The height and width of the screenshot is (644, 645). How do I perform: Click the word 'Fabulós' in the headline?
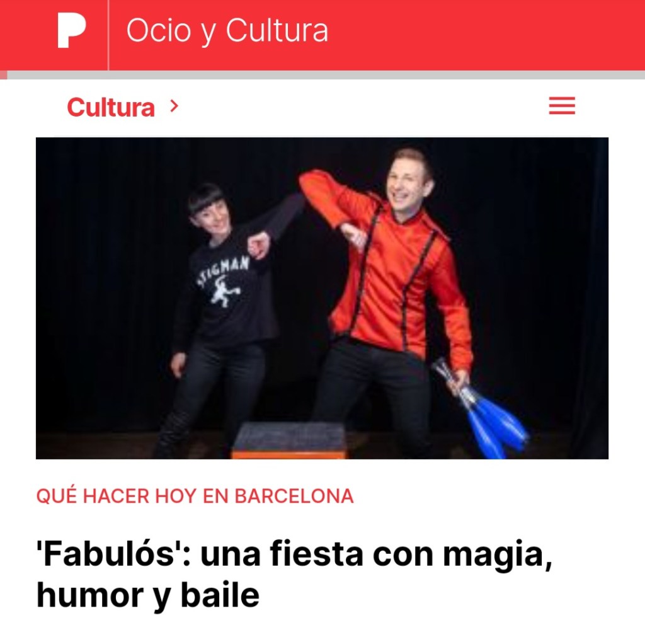[x=110, y=553]
